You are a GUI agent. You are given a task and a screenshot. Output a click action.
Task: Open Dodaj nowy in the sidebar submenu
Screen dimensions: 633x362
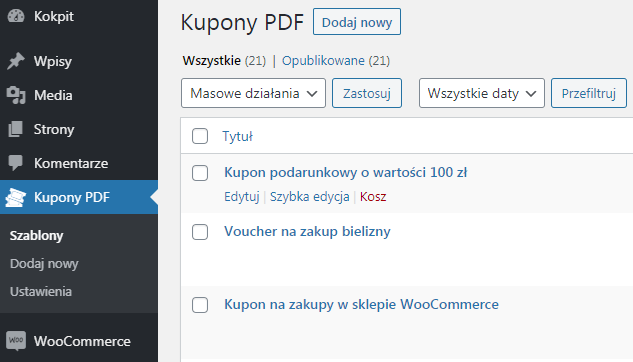[44, 264]
